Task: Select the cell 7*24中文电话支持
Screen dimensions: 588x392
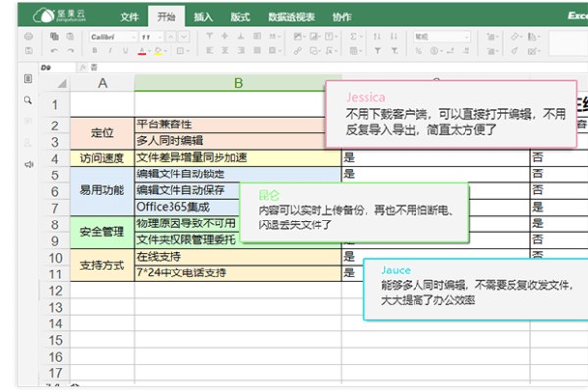Action: pyautogui.click(x=238, y=272)
